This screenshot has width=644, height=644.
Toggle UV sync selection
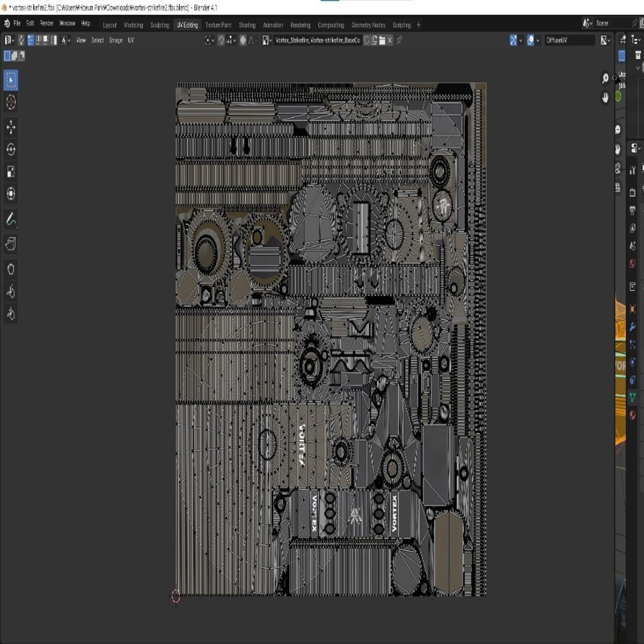pyautogui.click(x=21, y=41)
